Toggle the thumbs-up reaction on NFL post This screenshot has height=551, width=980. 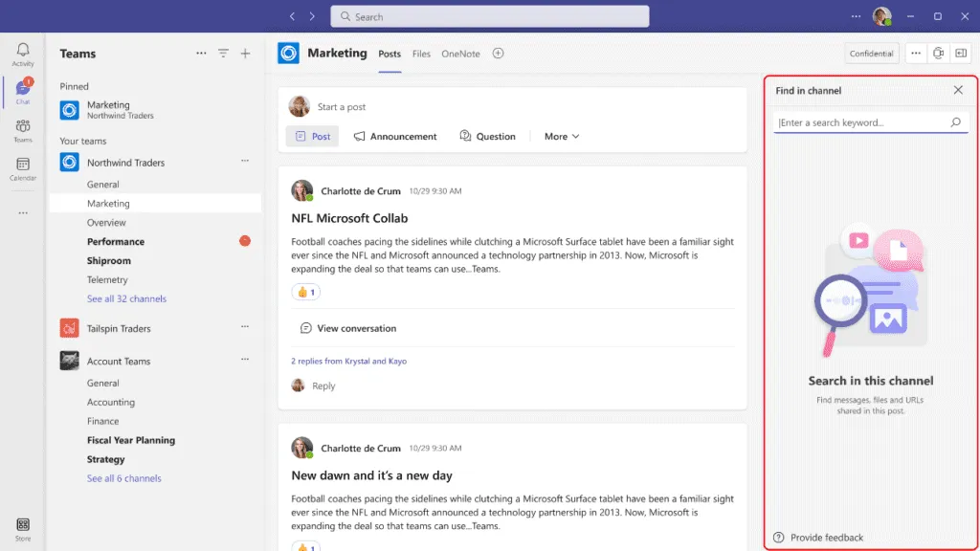[x=305, y=291]
